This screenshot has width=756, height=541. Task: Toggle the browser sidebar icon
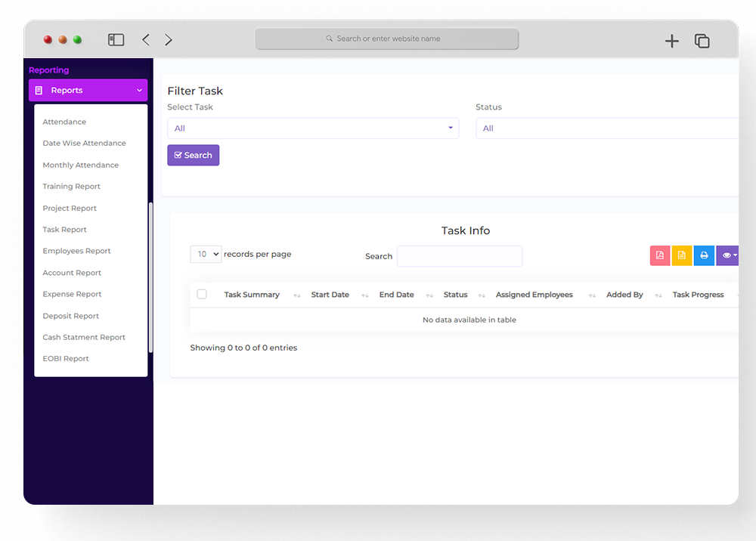click(116, 39)
